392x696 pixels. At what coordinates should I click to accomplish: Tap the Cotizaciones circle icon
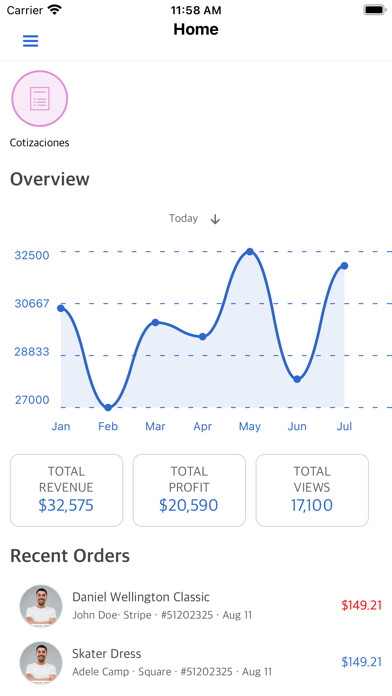point(40,99)
